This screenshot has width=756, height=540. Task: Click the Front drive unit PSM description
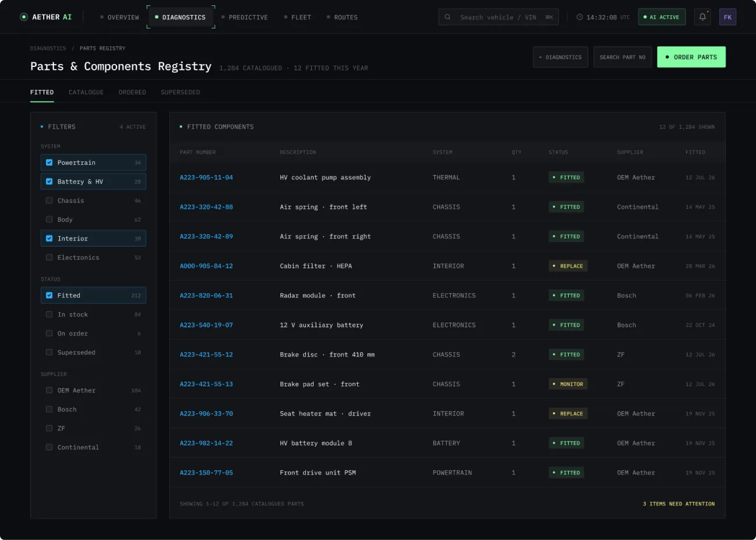pos(318,472)
